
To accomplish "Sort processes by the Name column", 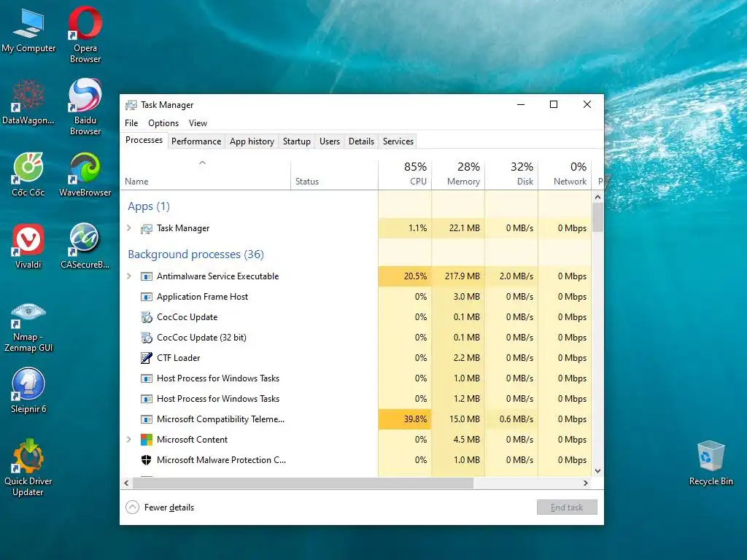I will tap(206, 175).
